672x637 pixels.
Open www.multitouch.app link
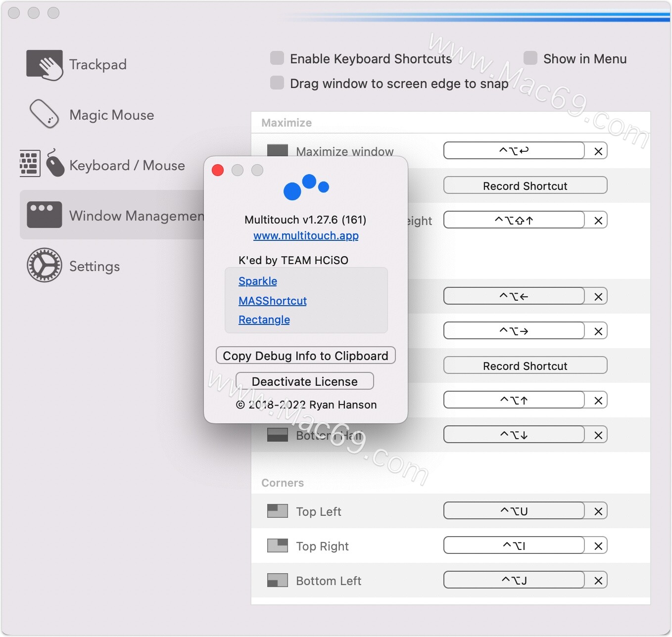(x=306, y=235)
